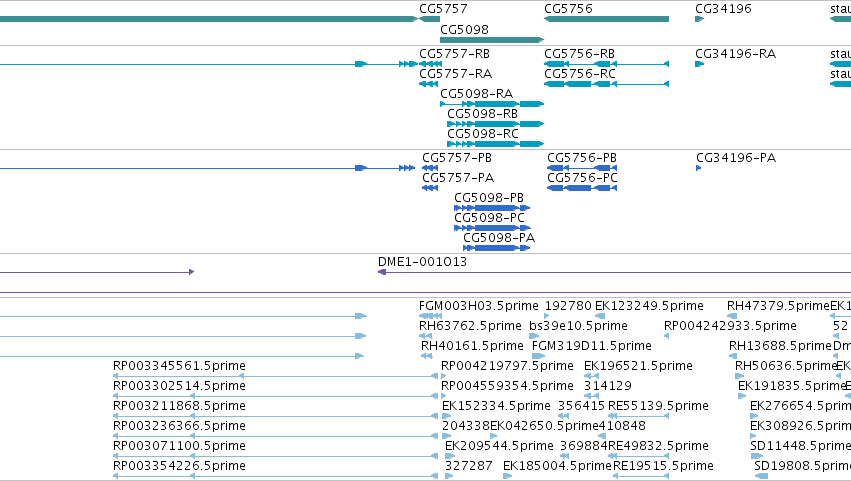Click the 192780 feature label
Screen dimensions: 851x481
coord(568,306)
